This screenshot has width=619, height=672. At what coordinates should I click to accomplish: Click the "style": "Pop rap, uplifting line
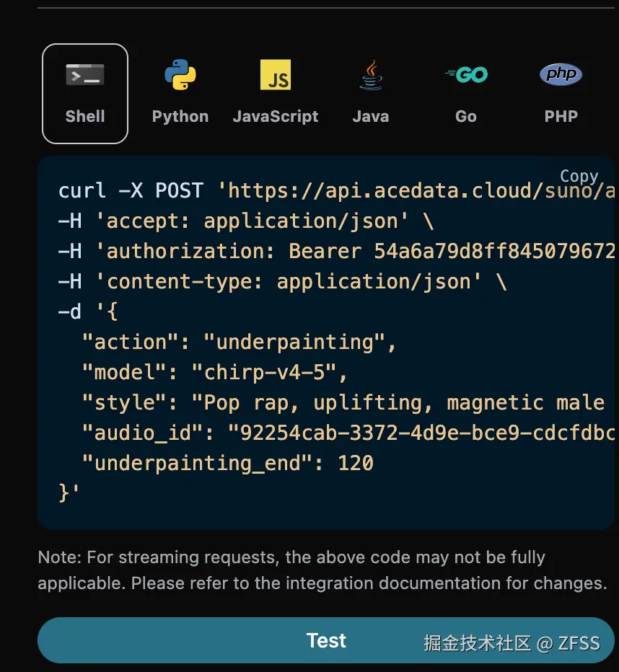point(344,403)
